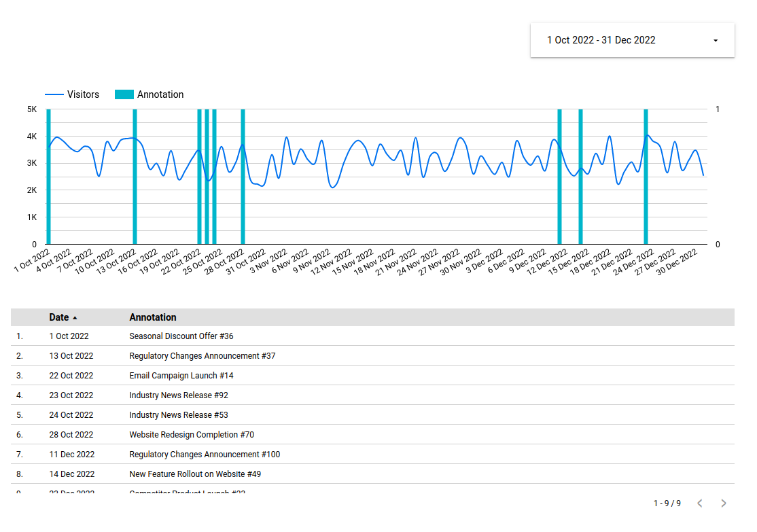Open the date range dropdown arrow
The width and height of the screenshot is (757, 532).
pyautogui.click(x=715, y=41)
